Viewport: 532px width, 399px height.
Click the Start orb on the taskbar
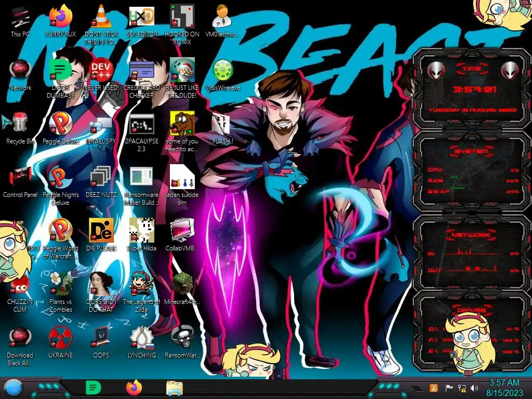14,388
